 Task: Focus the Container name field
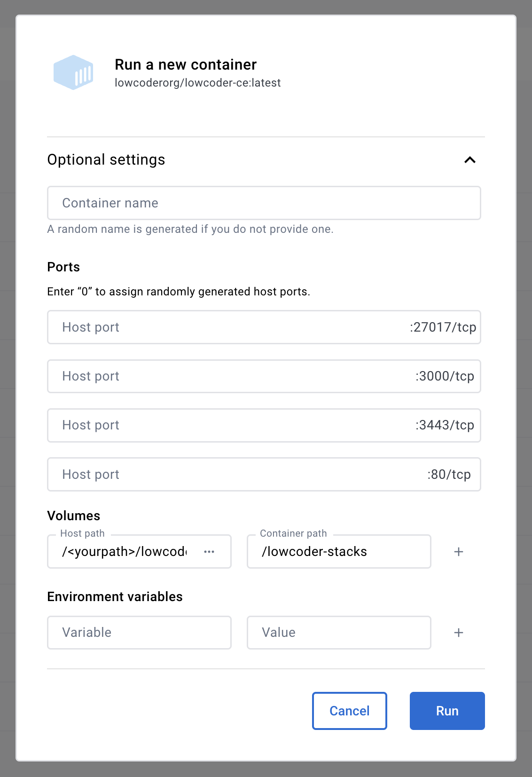[x=263, y=203]
